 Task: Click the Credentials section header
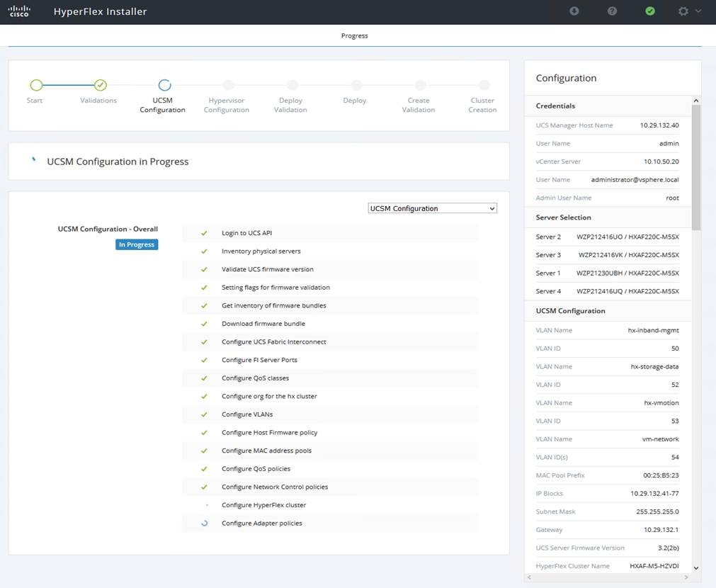[608, 106]
